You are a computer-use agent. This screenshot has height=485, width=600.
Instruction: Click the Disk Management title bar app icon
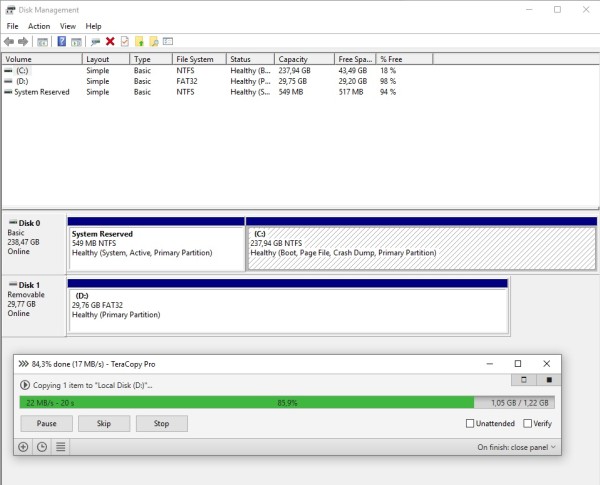[x=10, y=10]
